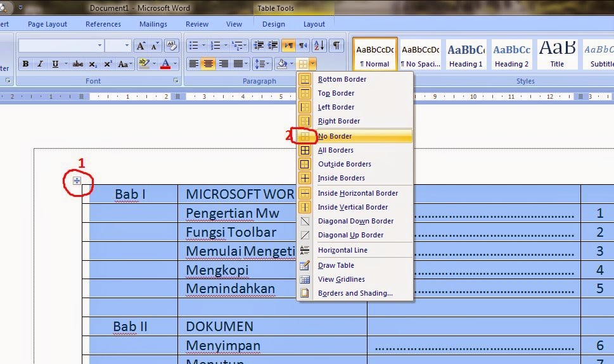The width and height of the screenshot is (614, 364).
Task: Apply the Title style
Action: [557, 54]
